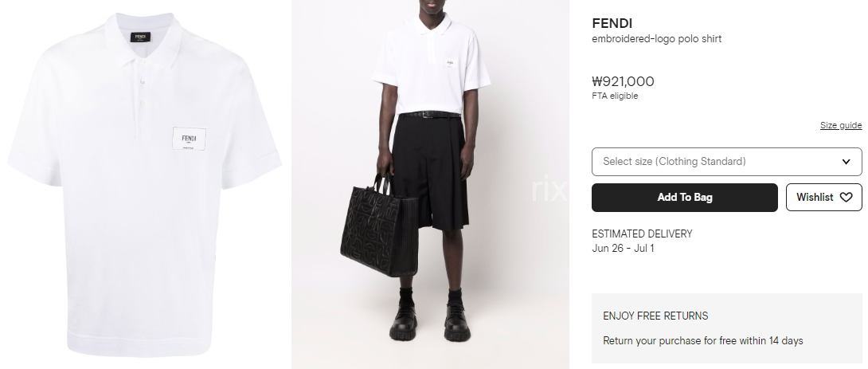Open the Size guide link

841,125
